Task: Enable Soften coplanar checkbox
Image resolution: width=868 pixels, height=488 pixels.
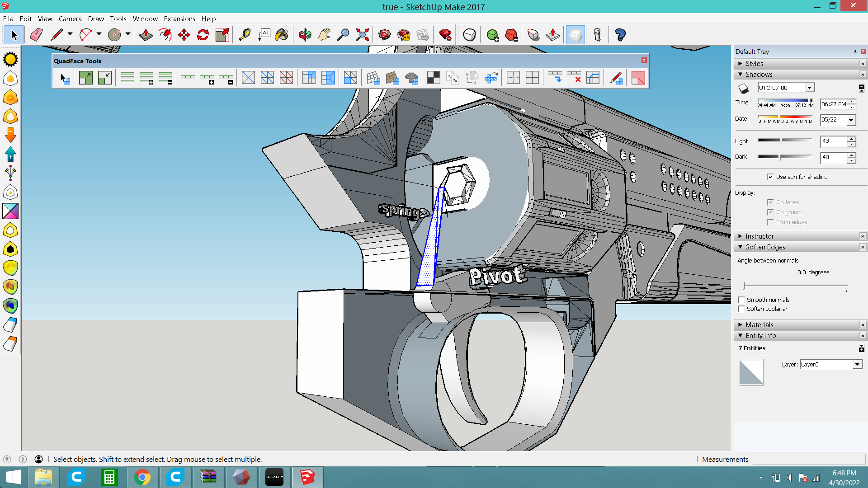Action: click(741, 309)
